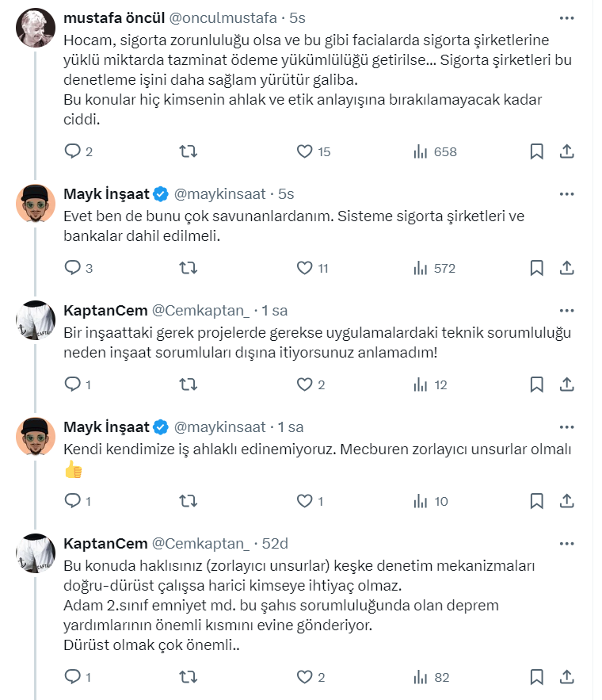The height and width of the screenshot is (700, 602).
Task: Share mustafa öncül's tweet
Action: [567, 151]
